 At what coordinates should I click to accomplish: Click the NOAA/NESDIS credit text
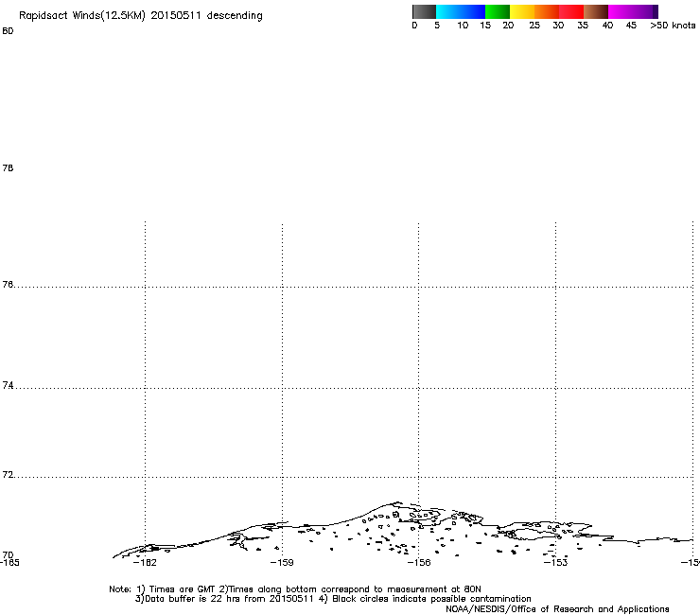click(x=557, y=609)
